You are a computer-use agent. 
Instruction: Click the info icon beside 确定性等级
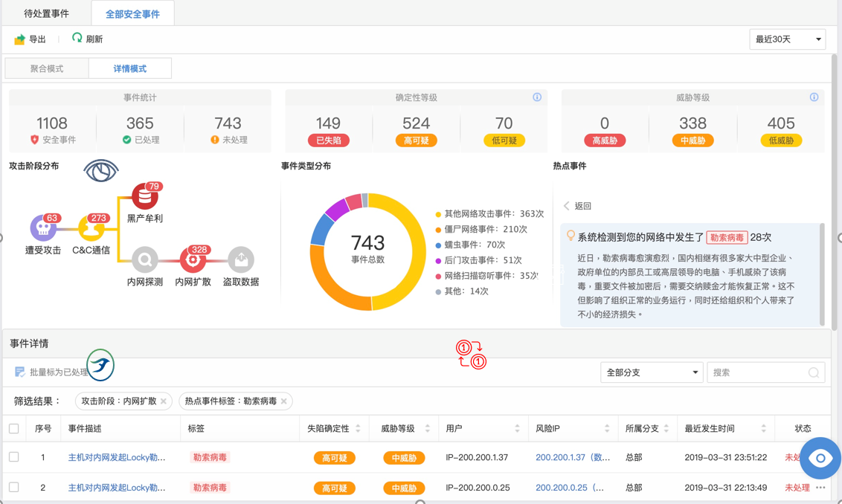(537, 97)
